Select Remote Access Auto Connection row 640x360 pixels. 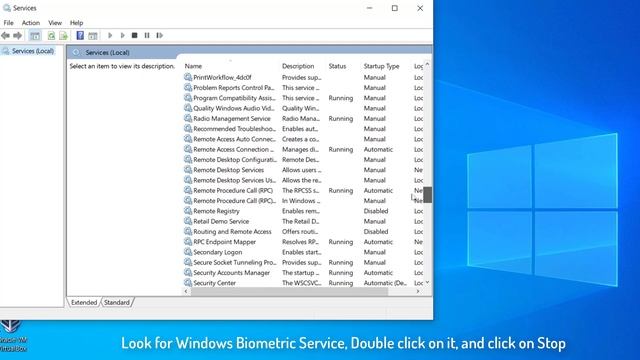[303, 139]
